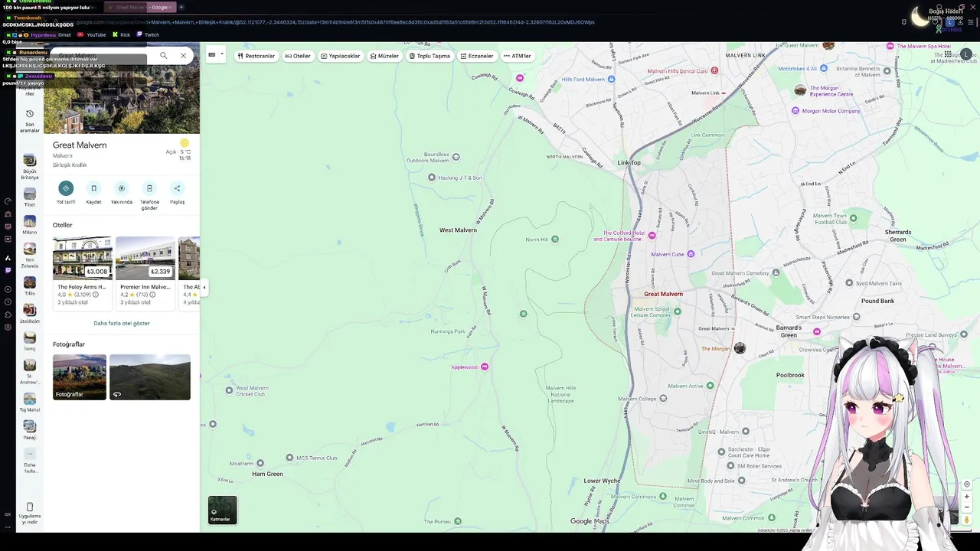Viewport: 980px width, 551px height.
Task: Click the Great Malvern Cemetery marker
Action: (776, 272)
